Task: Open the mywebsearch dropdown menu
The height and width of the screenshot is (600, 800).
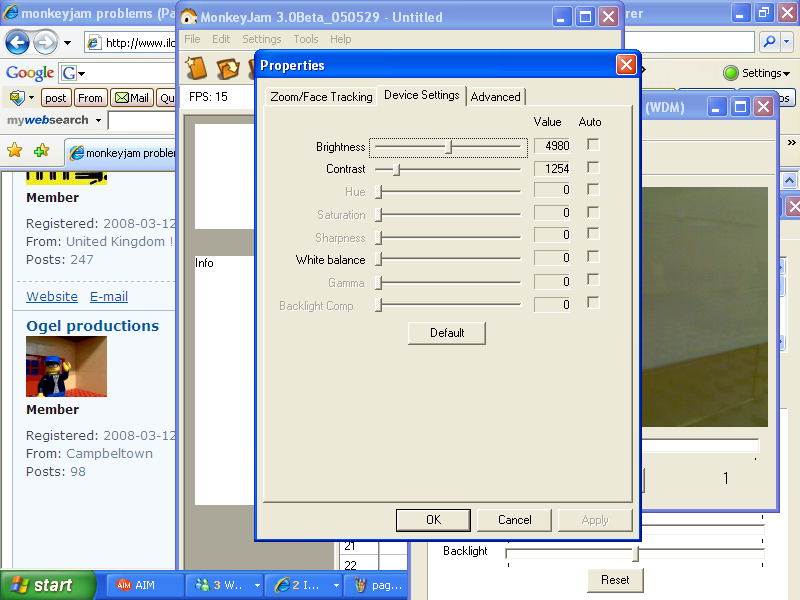Action: click(x=100, y=119)
